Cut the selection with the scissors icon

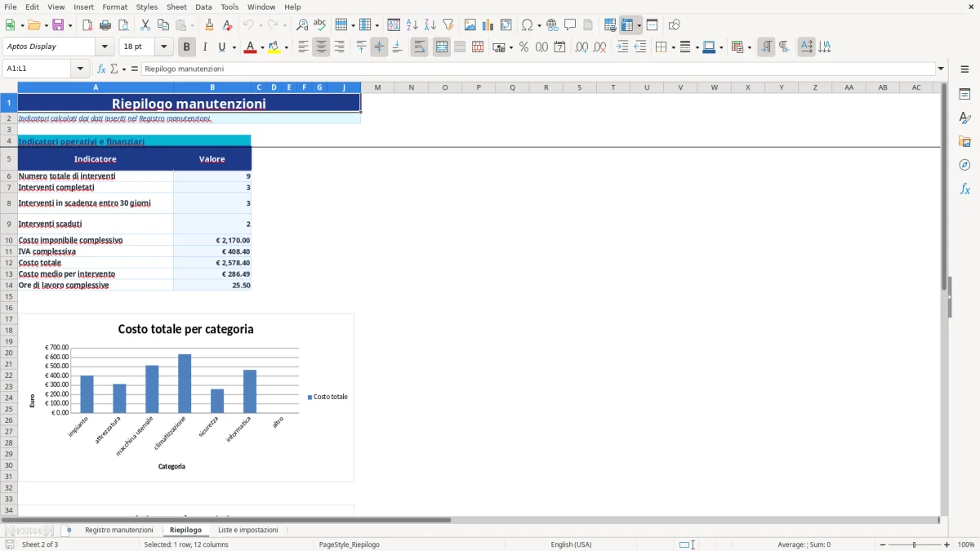click(x=145, y=25)
